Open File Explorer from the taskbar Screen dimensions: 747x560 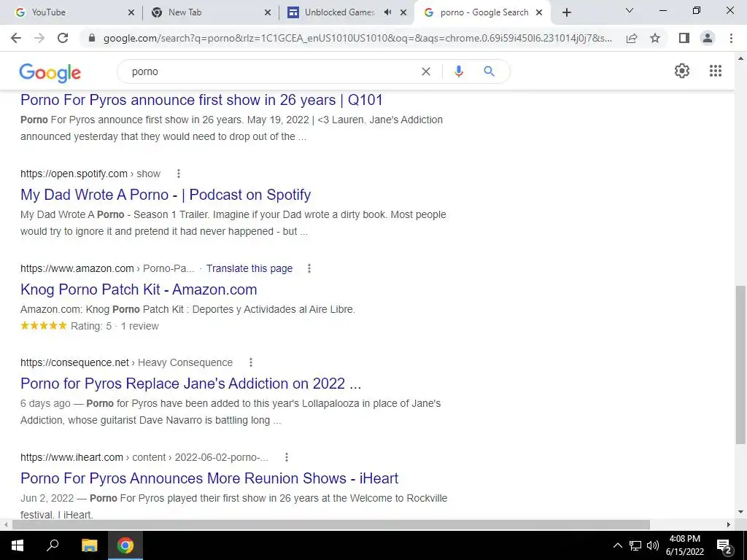coord(89,545)
